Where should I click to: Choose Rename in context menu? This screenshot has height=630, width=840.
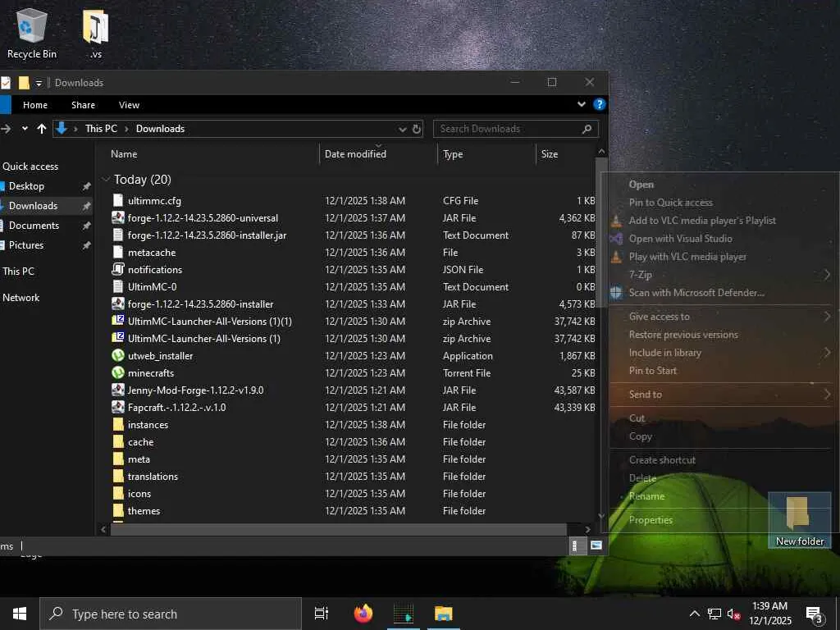coord(646,496)
